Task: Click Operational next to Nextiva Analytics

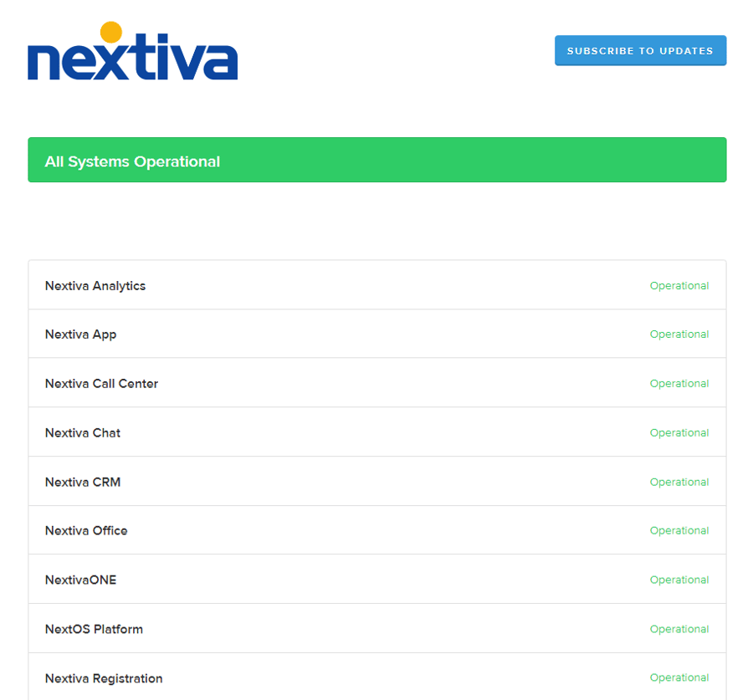Action: (x=679, y=285)
